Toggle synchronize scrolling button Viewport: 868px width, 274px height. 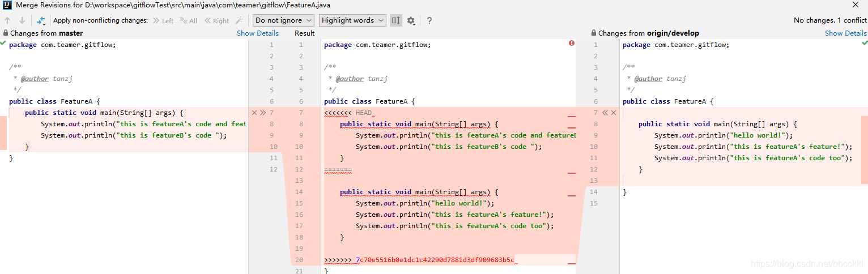coord(395,20)
